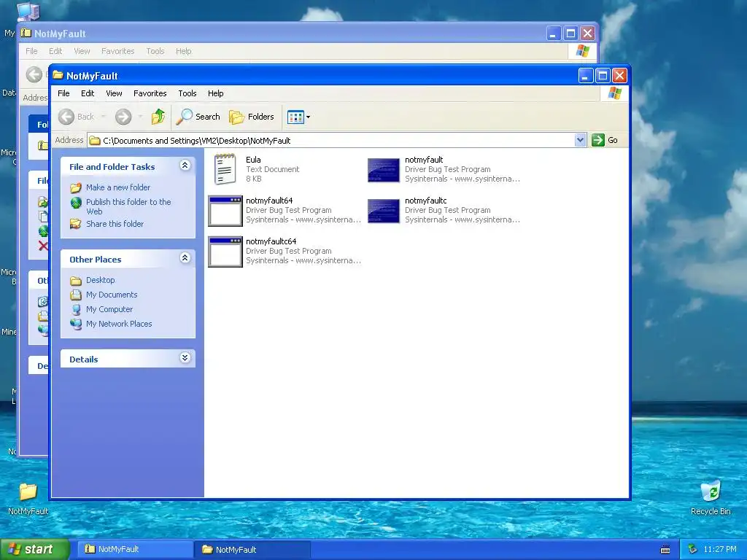
Task: Open My Documents in Other Places
Action: tap(112, 295)
